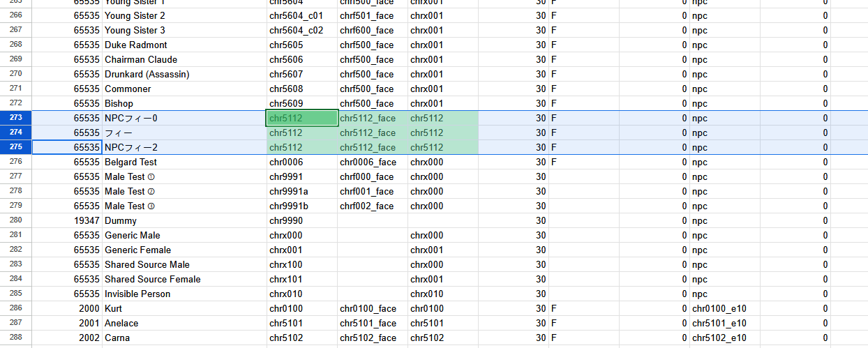The height and width of the screenshot is (348, 868).
Task: Click the cell 'chrf501_face'
Action: pos(373,15)
